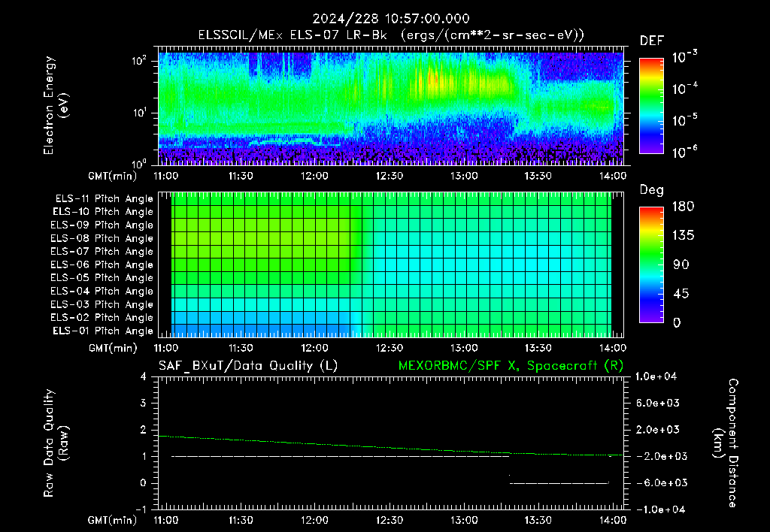The height and width of the screenshot is (532, 770).
Task: Click the 180 value on Deg scale
Action: pos(683,206)
